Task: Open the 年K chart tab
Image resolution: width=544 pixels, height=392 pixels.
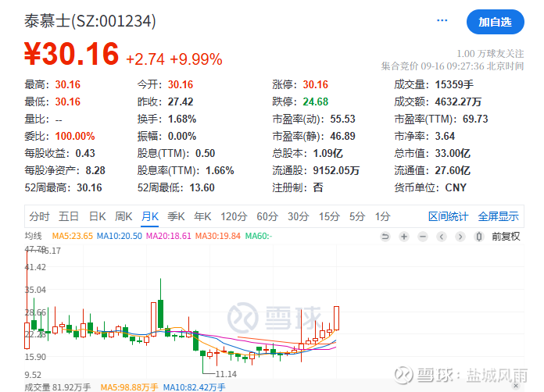Action: pyautogui.click(x=202, y=216)
